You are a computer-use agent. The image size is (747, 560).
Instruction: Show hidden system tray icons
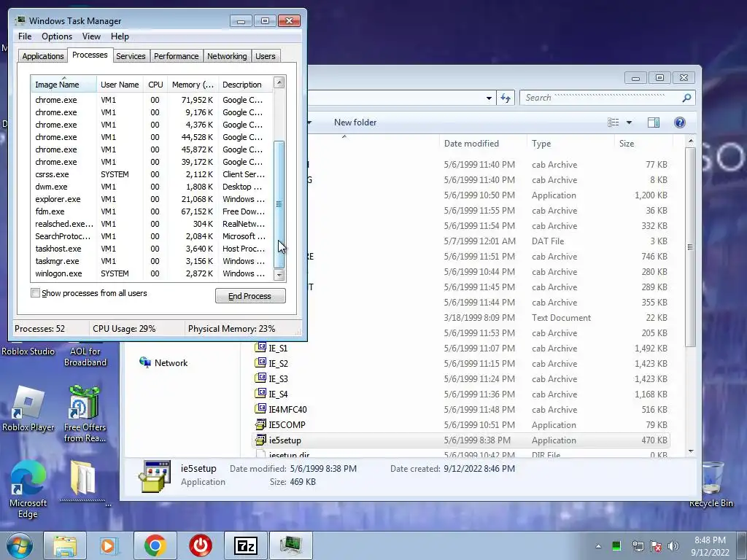pos(598,546)
